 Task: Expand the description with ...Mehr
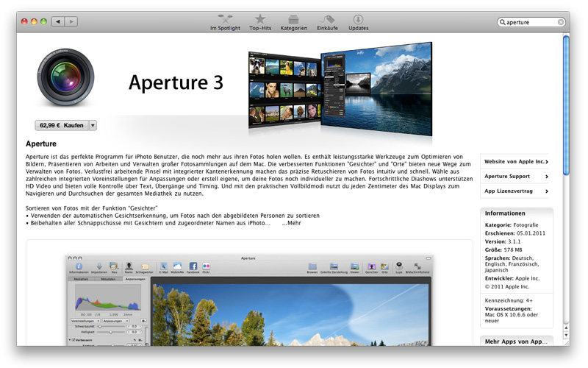[x=291, y=223]
